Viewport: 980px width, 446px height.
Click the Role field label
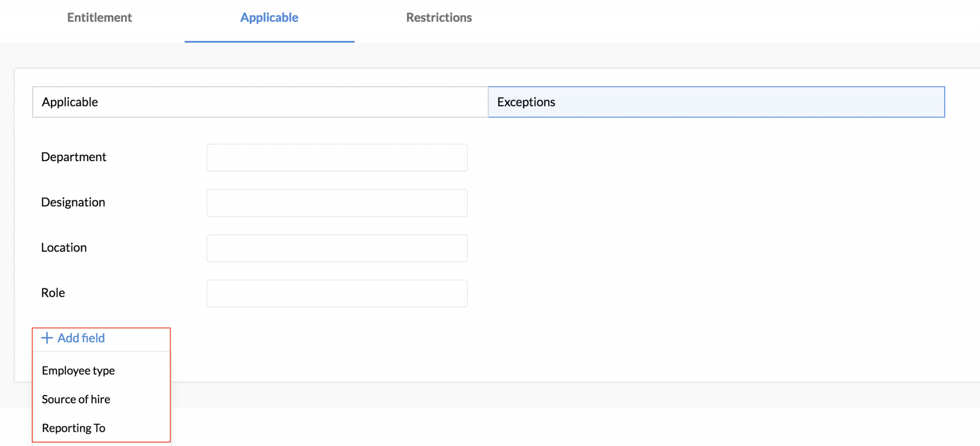(x=53, y=293)
